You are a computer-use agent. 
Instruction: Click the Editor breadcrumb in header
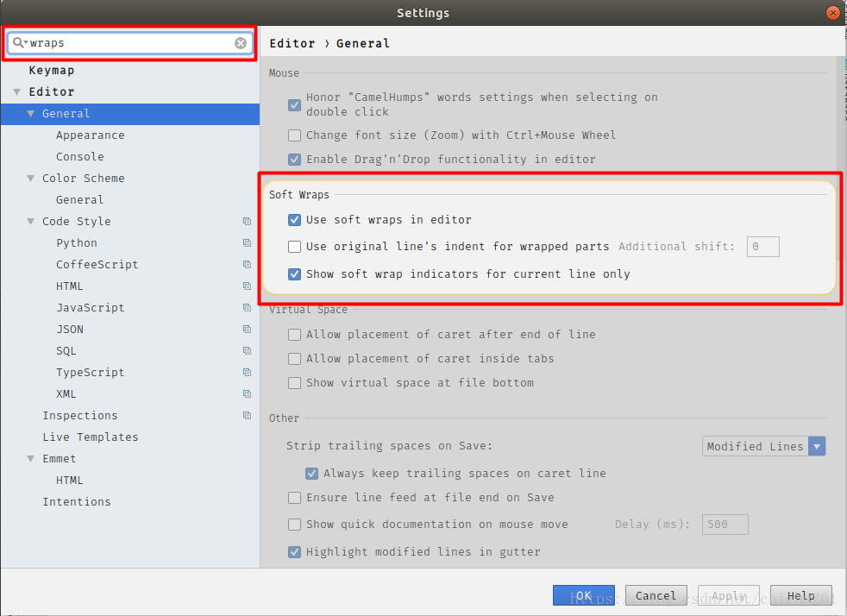click(x=292, y=43)
